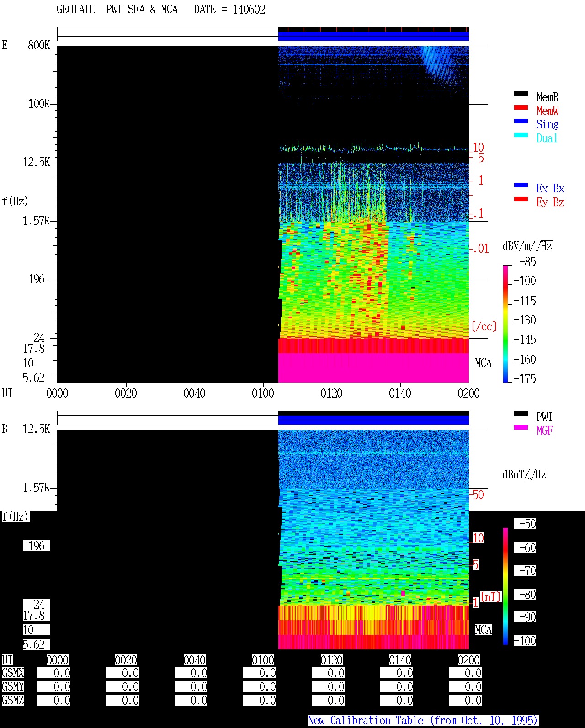Click the f(Hz) axis label on E panel
Viewport: 585px width, 728px height.
(x=15, y=201)
